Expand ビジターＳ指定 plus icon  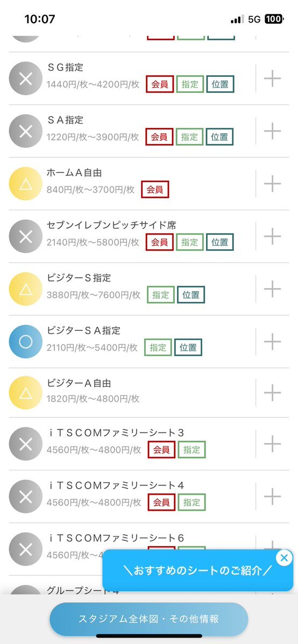point(272,288)
